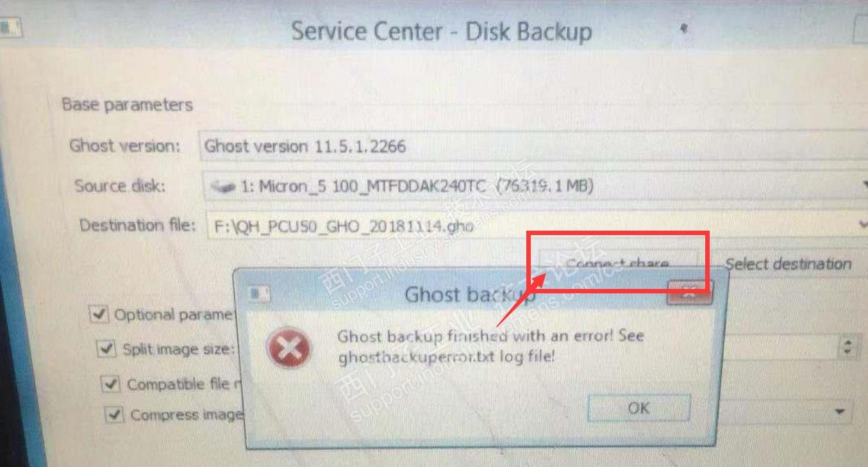
Task: Click the Select destination button
Action: pyautogui.click(x=789, y=263)
